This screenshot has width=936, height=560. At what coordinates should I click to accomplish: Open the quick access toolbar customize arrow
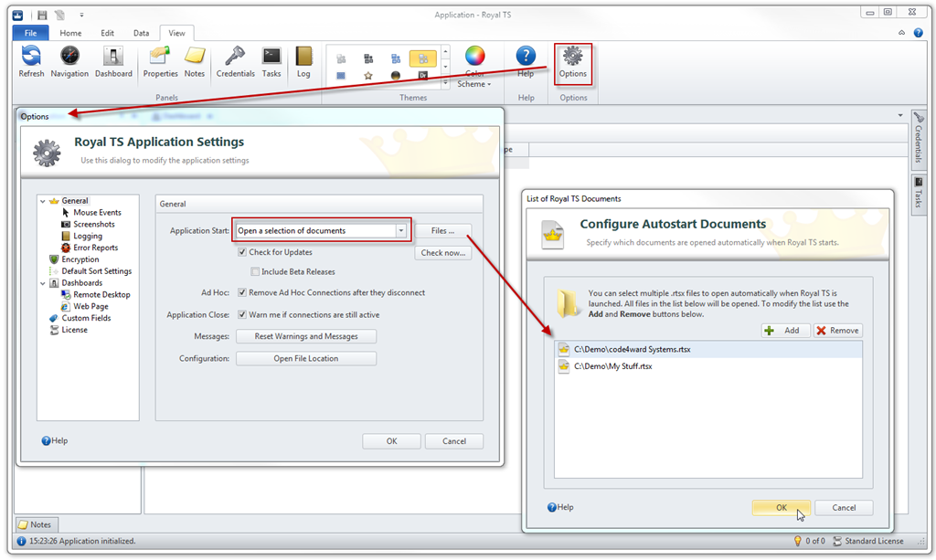[81, 15]
